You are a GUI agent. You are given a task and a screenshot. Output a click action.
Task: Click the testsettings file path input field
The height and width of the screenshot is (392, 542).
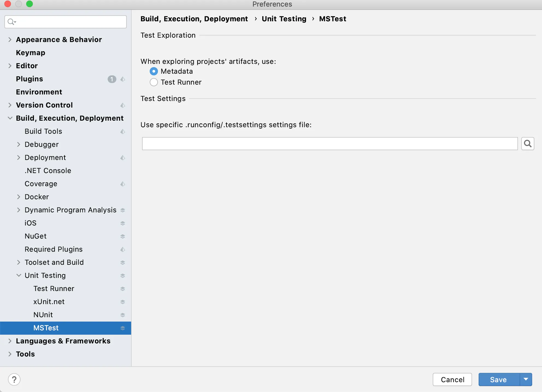coord(330,144)
